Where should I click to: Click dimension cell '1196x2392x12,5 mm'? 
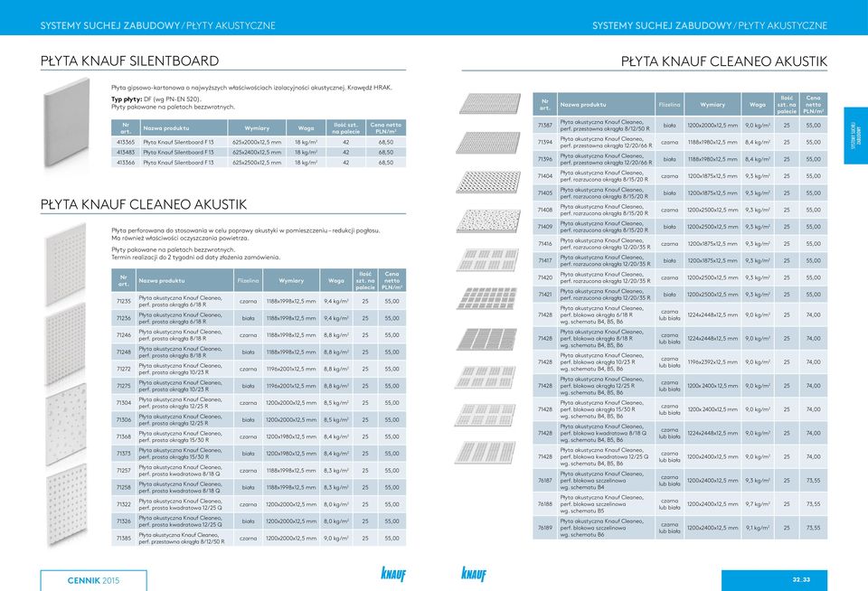pos(712,362)
